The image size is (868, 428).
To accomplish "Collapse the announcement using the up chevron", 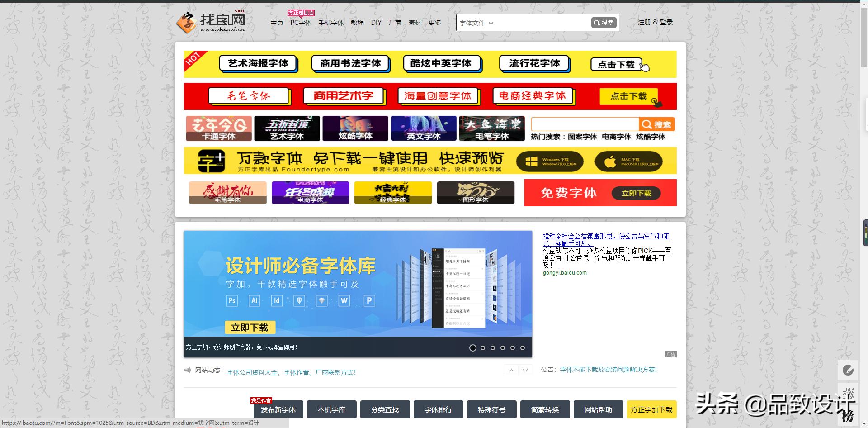I will pos(511,370).
